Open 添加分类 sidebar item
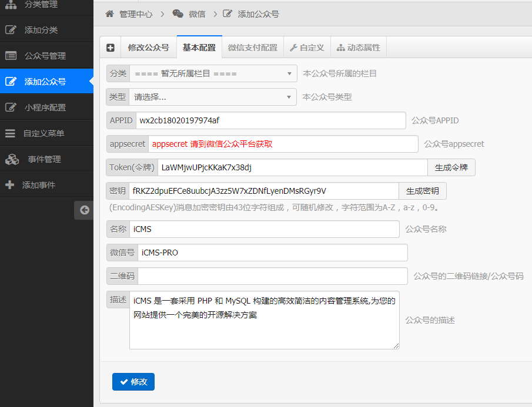 point(46,30)
